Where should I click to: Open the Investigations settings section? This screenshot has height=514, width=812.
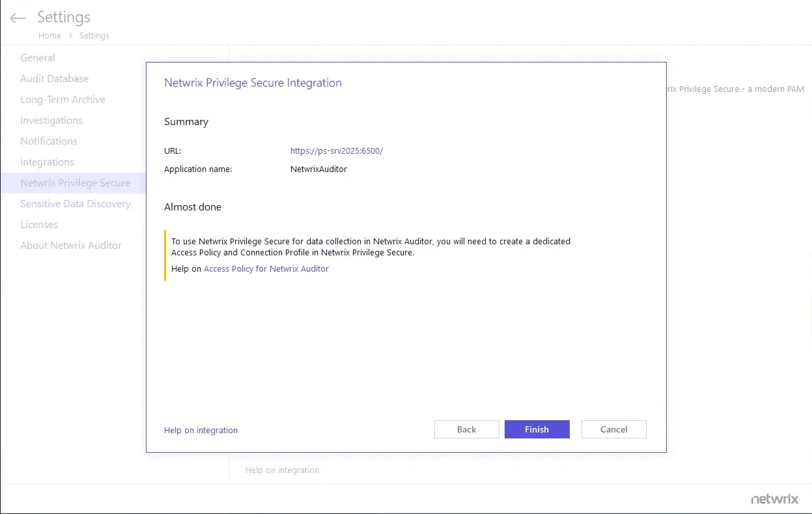click(51, 120)
